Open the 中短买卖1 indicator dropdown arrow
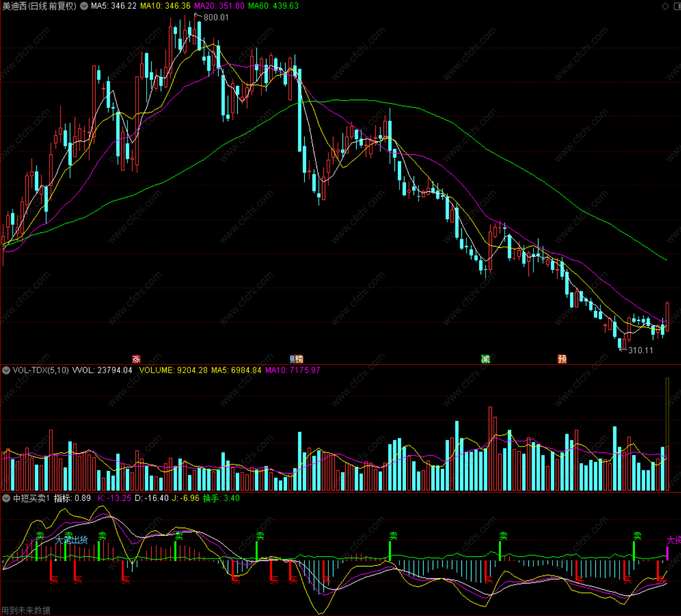Screen dimensions: 681x616 [6, 498]
